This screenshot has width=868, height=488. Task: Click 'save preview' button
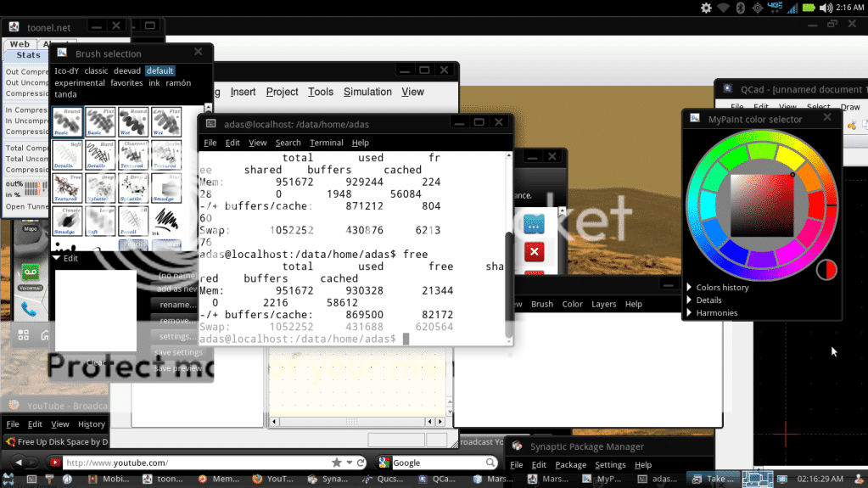(177, 368)
